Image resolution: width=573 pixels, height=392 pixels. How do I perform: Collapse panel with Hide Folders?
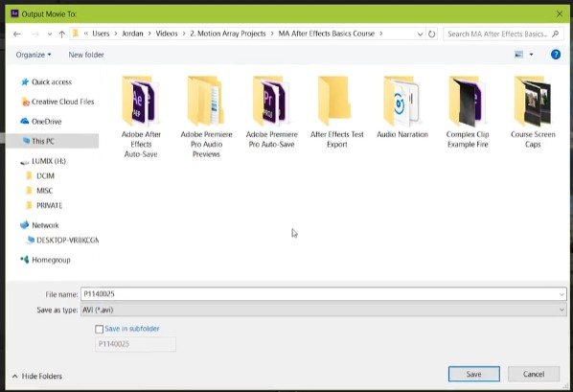click(x=37, y=376)
